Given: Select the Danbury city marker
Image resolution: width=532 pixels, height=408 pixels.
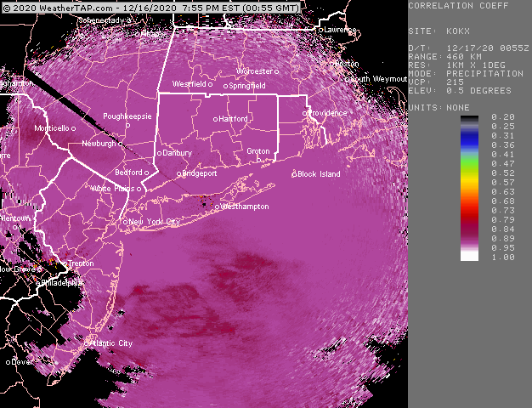Looking at the screenshot, I should click(x=159, y=154).
